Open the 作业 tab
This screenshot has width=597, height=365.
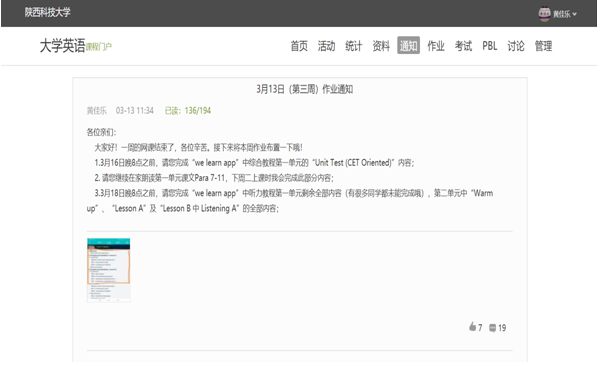(x=436, y=46)
